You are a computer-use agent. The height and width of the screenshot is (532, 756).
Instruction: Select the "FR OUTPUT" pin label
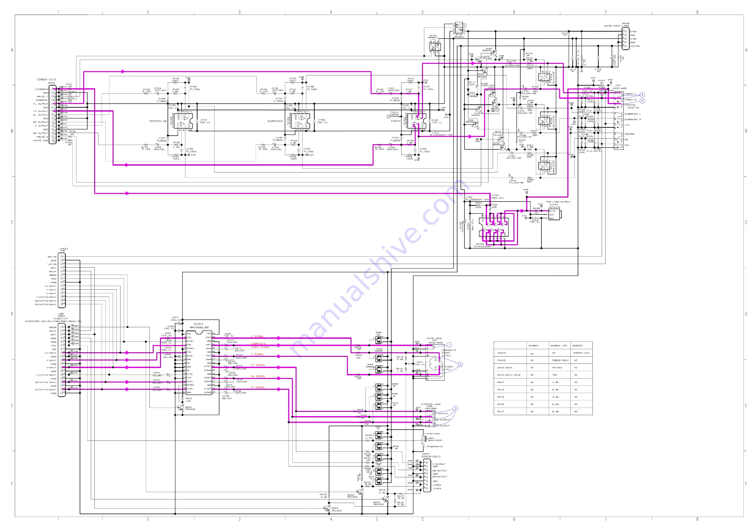tap(40, 111)
